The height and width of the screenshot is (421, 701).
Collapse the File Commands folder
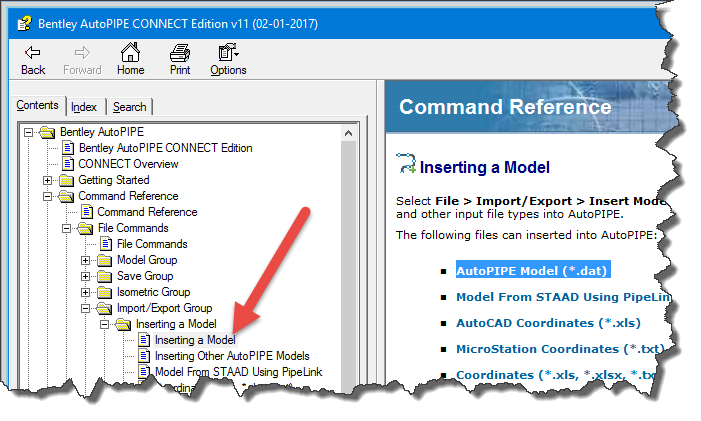pos(67,229)
